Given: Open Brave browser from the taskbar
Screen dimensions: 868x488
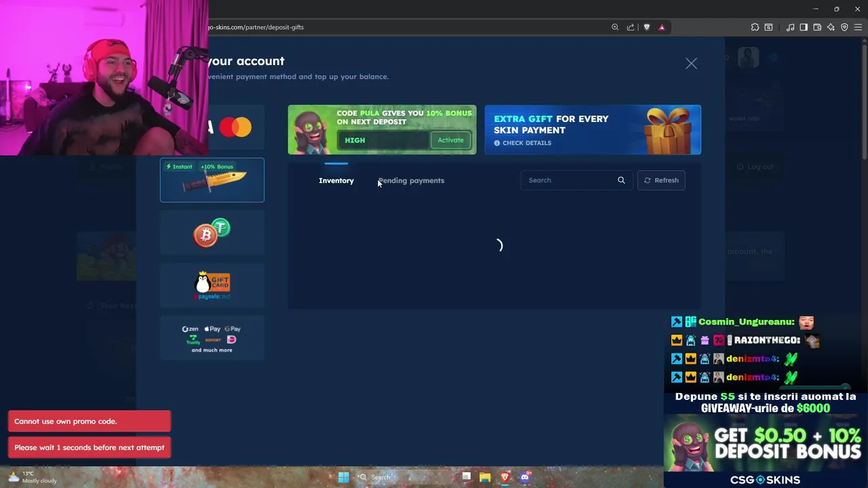Looking at the screenshot, I should tap(505, 477).
